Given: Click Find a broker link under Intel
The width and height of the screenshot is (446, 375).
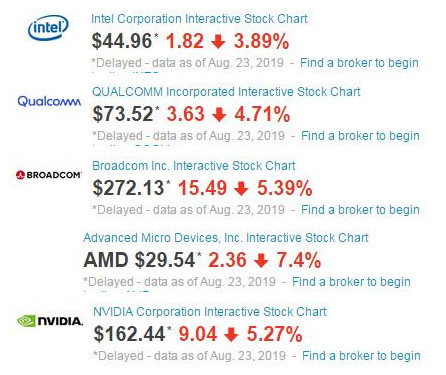Looking at the screenshot, I should (359, 63).
